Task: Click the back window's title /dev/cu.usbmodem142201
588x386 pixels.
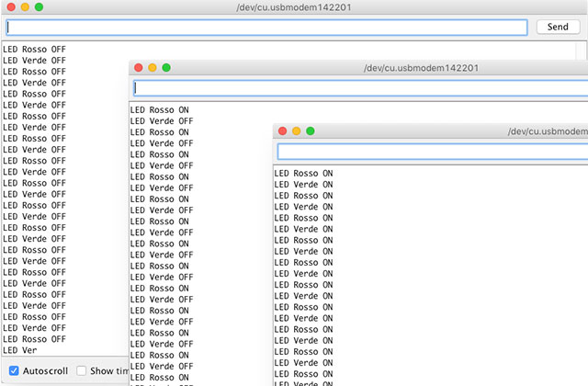Action: coord(293,7)
